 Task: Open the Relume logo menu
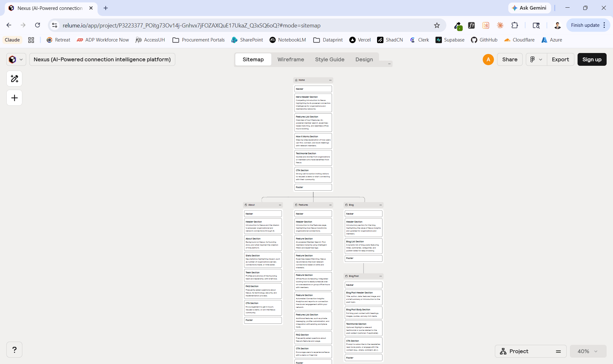pyautogui.click(x=16, y=59)
